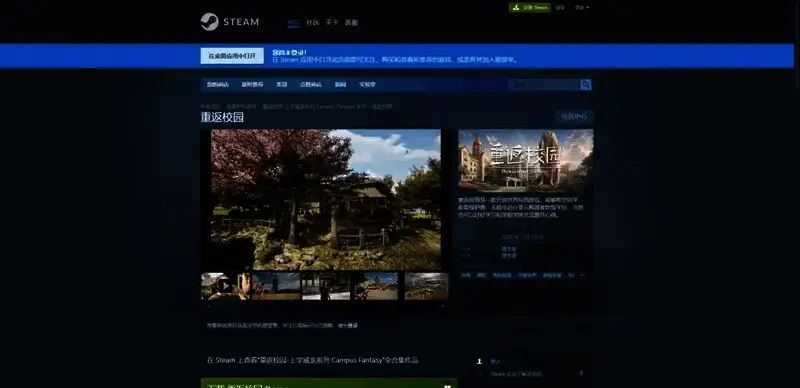Select the snowy courtyard screenshot thumbnail
Screen dimensions: 800x388
[326, 286]
